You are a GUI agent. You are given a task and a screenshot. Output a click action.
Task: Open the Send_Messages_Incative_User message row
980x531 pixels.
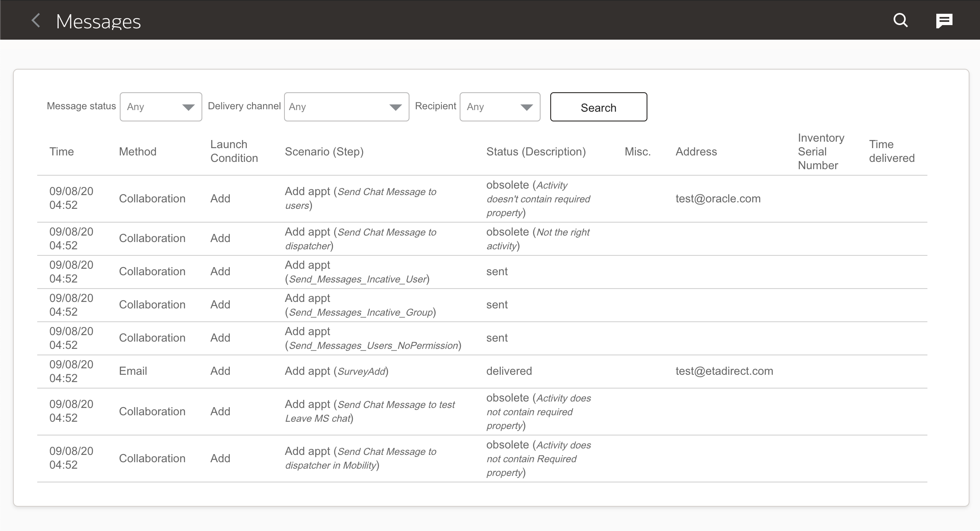click(357, 271)
